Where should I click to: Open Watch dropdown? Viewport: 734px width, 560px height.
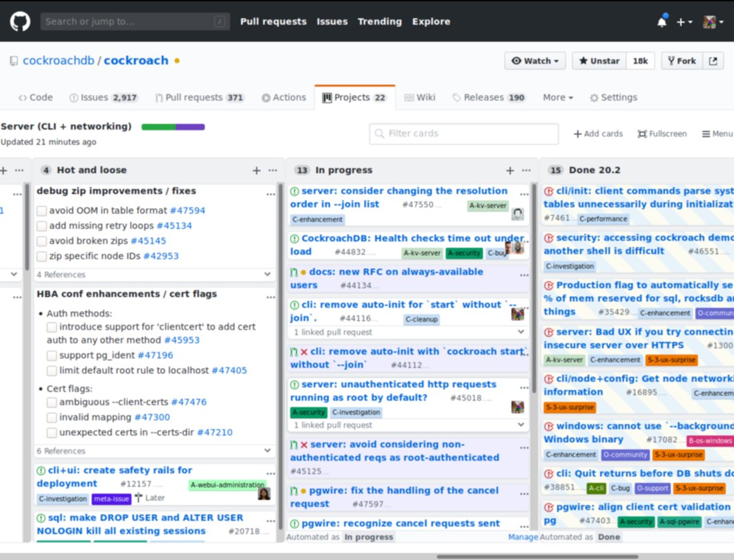click(535, 61)
